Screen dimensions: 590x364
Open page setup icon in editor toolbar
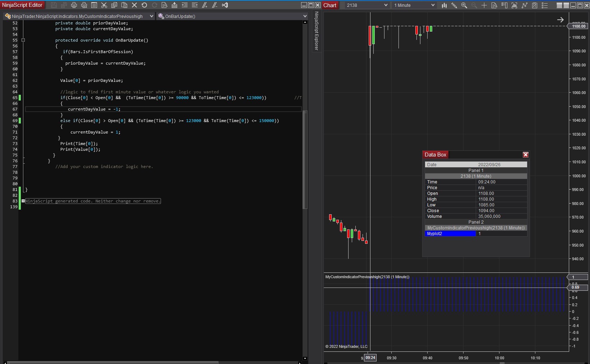[x=94, y=5]
